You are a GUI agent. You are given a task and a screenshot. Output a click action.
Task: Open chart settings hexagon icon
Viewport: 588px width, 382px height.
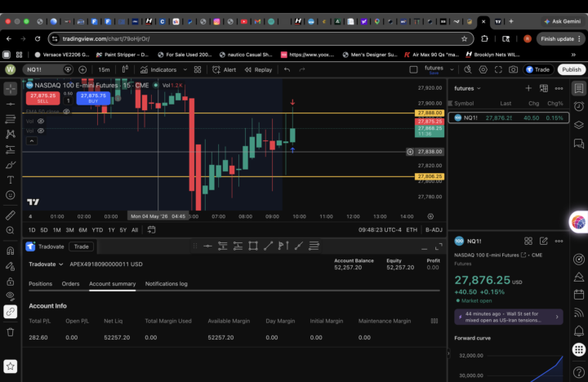click(483, 69)
